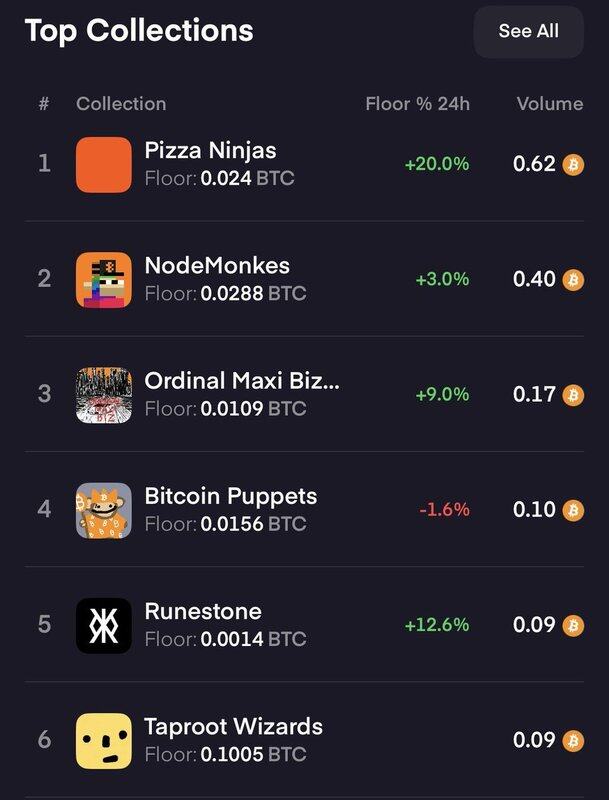The width and height of the screenshot is (609, 800).
Task: Click the Top Collections heading
Action: tap(139, 31)
